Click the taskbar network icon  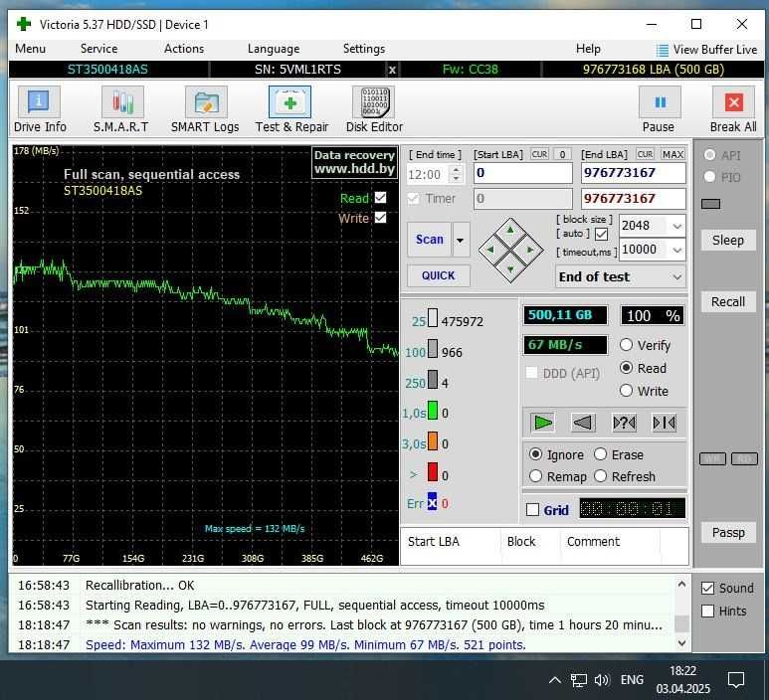click(578, 680)
